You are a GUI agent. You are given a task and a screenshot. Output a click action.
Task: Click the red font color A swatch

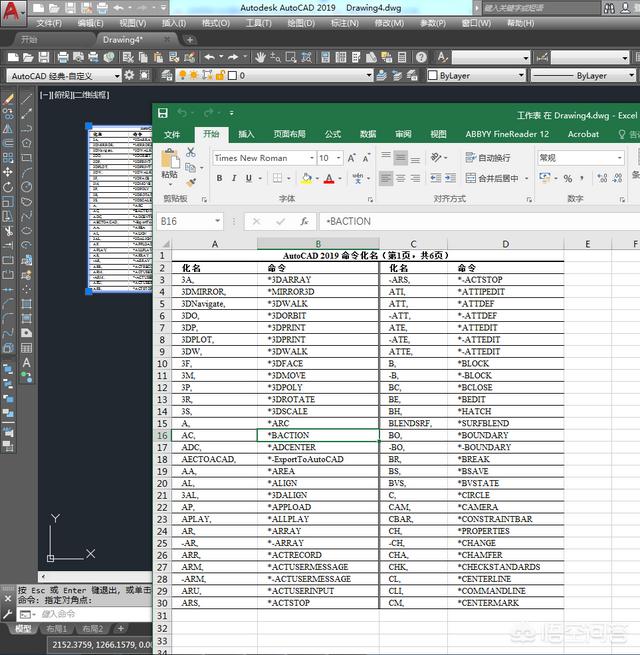(329, 179)
